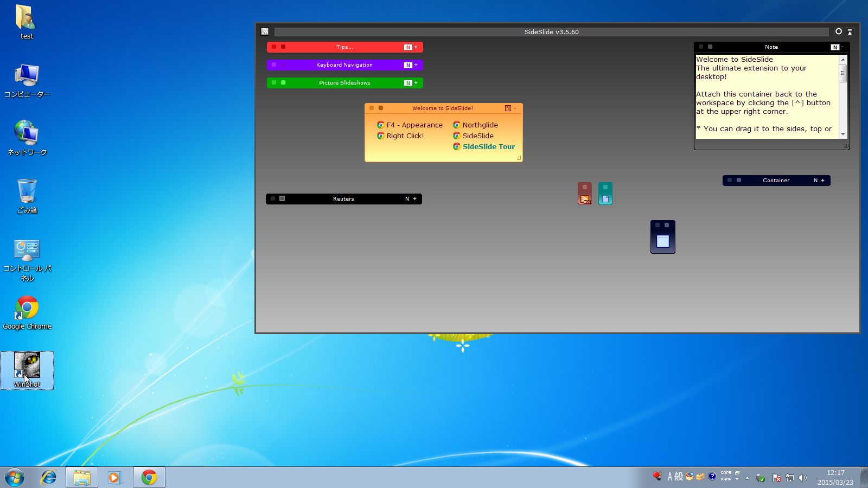Select the Google Chrome desktop shortcut
Image resolution: width=868 pixels, height=488 pixels.
coord(27,312)
